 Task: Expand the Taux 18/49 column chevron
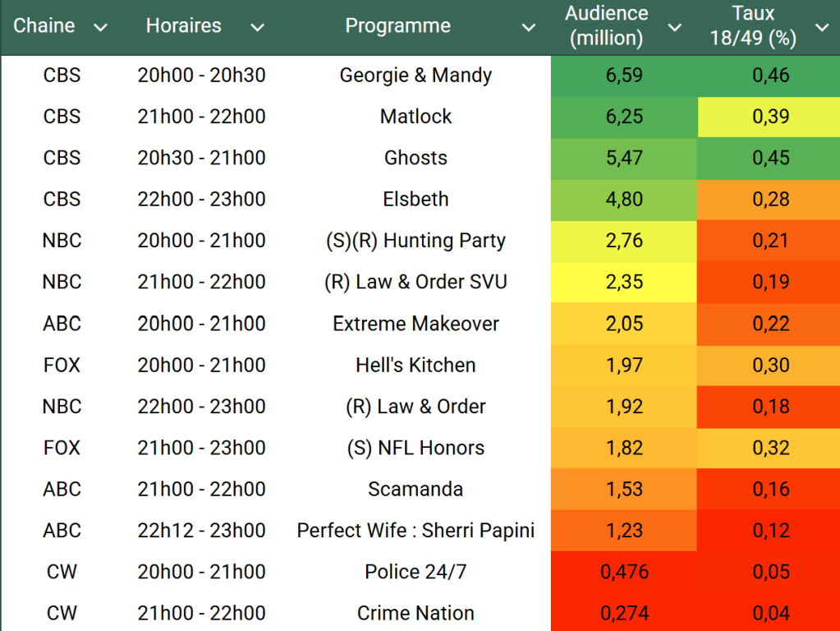[822, 28]
